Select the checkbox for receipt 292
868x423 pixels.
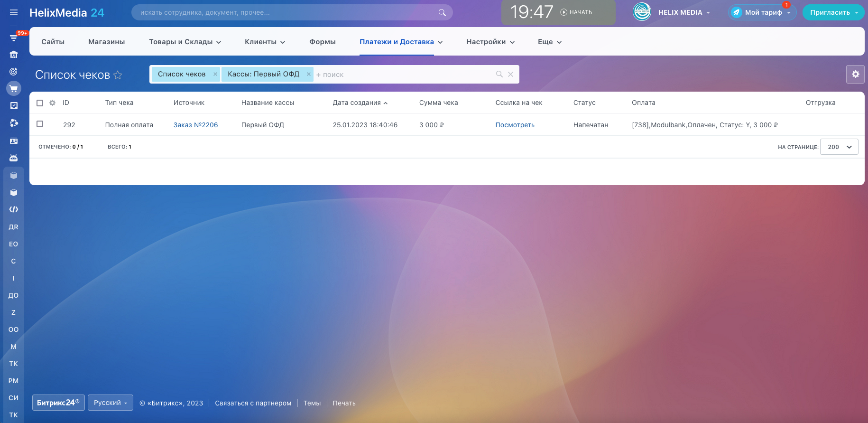coord(40,124)
